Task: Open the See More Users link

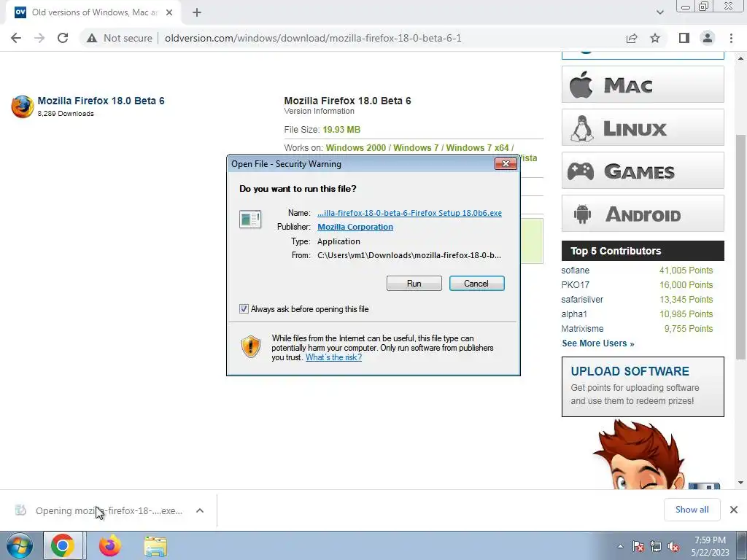Action: click(x=598, y=343)
